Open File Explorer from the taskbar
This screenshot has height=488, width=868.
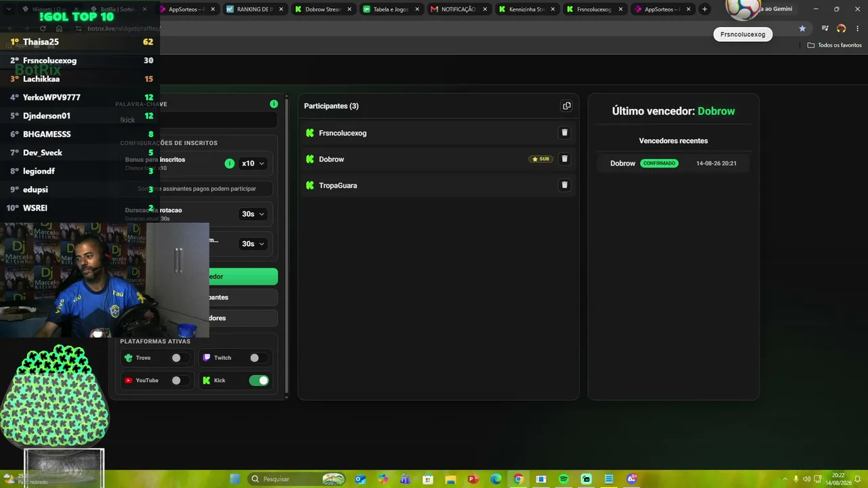click(450, 479)
